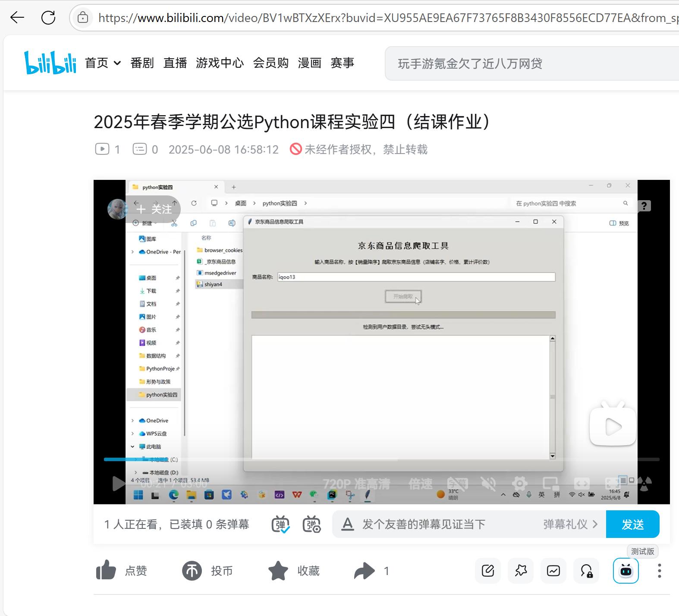This screenshot has height=616, width=679.
Task: Click the bilibili search box
Action: click(x=532, y=63)
